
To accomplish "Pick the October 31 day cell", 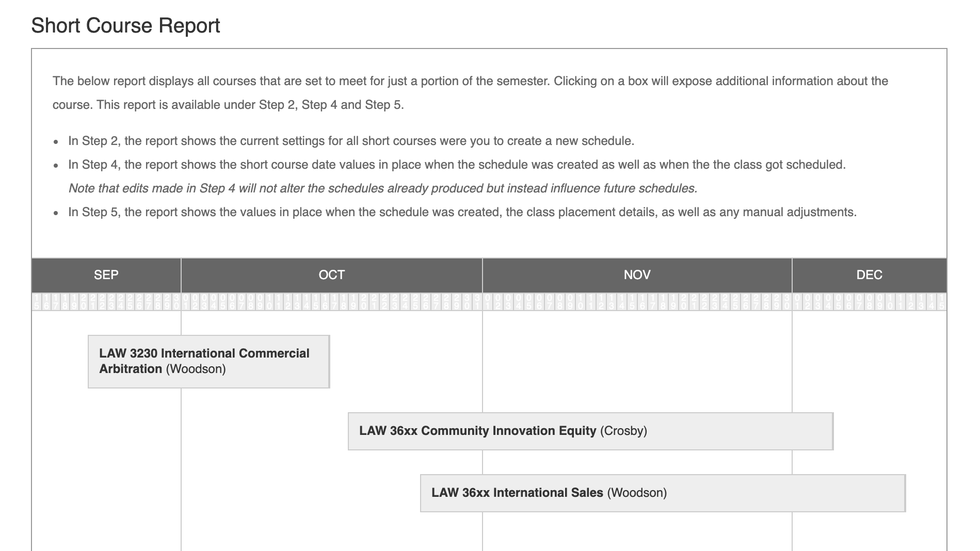I will pos(477,302).
